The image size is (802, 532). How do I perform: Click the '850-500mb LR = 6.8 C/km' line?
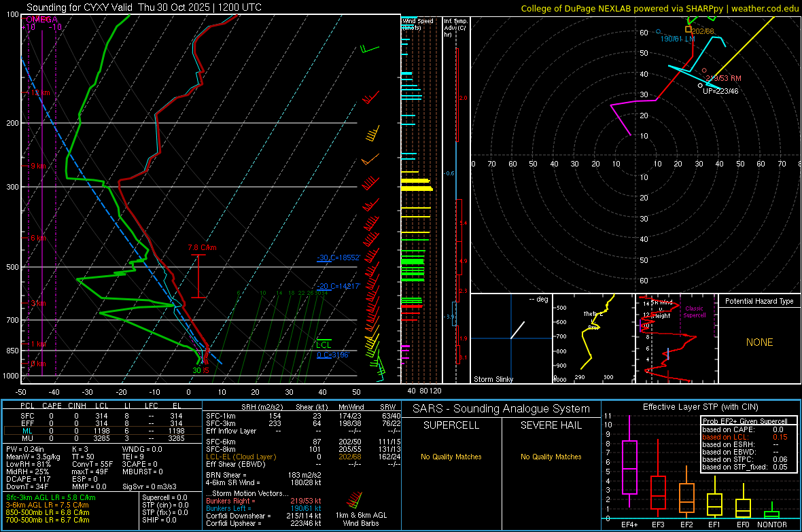point(48,512)
